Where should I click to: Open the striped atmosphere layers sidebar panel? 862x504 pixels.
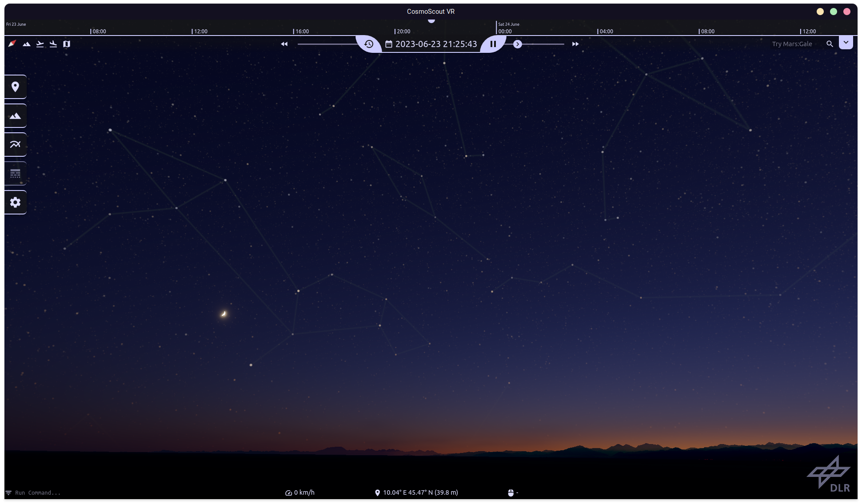click(x=15, y=173)
